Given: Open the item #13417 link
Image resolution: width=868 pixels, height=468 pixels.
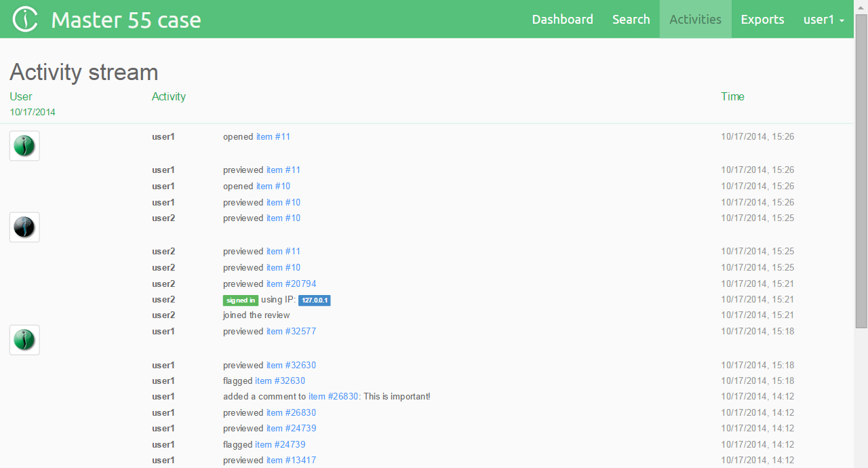Looking at the screenshot, I should (x=291, y=461).
